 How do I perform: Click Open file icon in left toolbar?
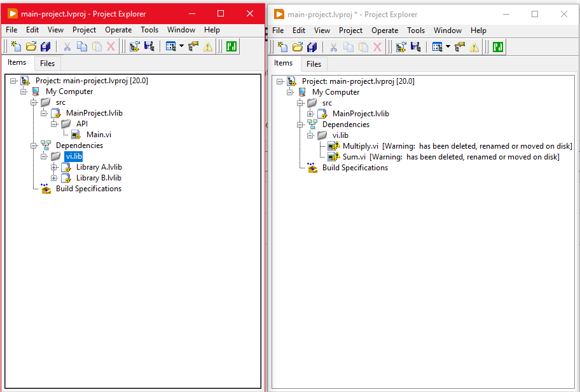coord(31,46)
